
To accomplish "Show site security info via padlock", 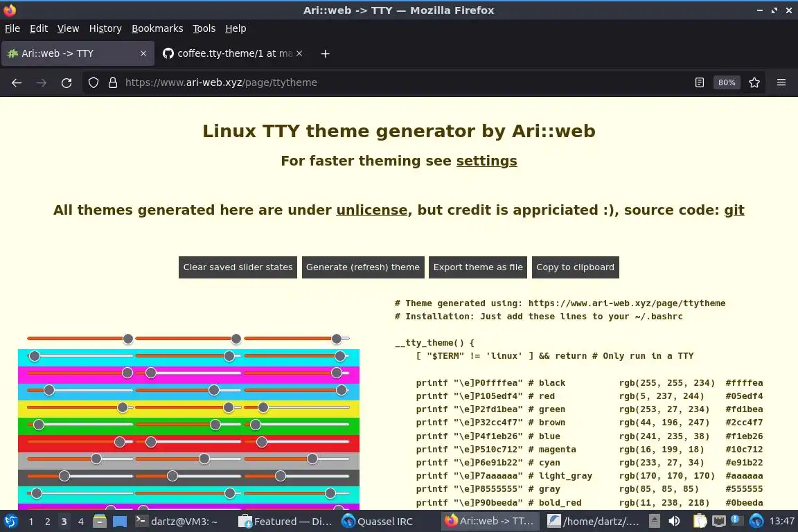I will click(113, 82).
